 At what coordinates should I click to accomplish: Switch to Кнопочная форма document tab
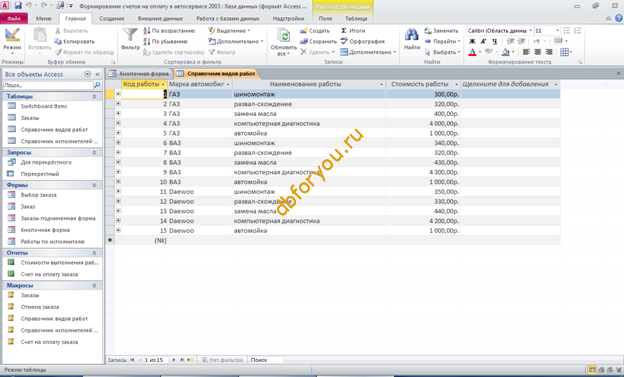[140, 74]
